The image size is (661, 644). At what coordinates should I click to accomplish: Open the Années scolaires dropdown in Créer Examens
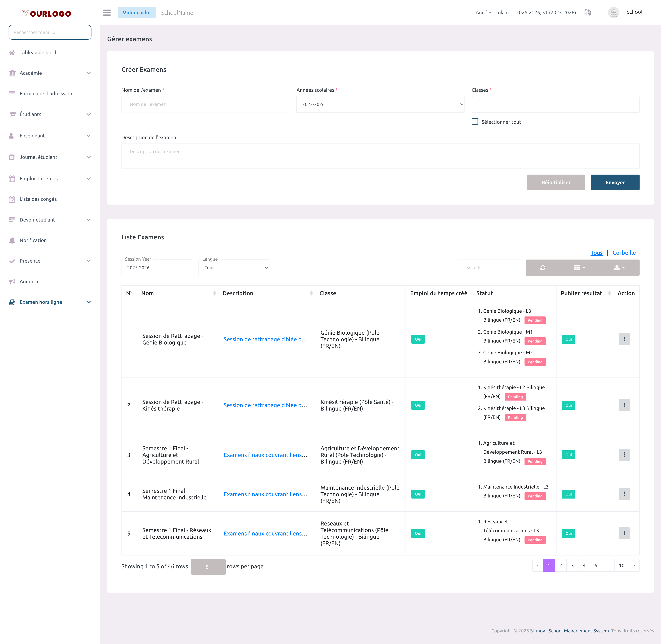click(380, 104)
